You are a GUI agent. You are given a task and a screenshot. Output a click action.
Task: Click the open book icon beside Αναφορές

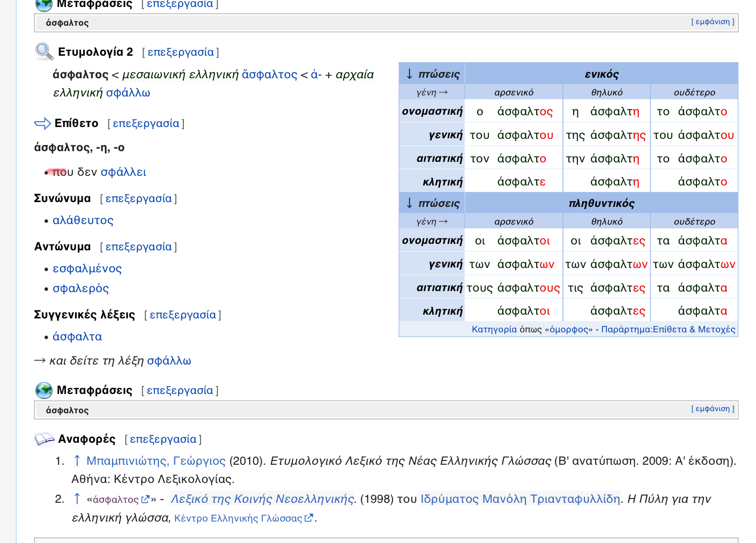click(45, 440)
